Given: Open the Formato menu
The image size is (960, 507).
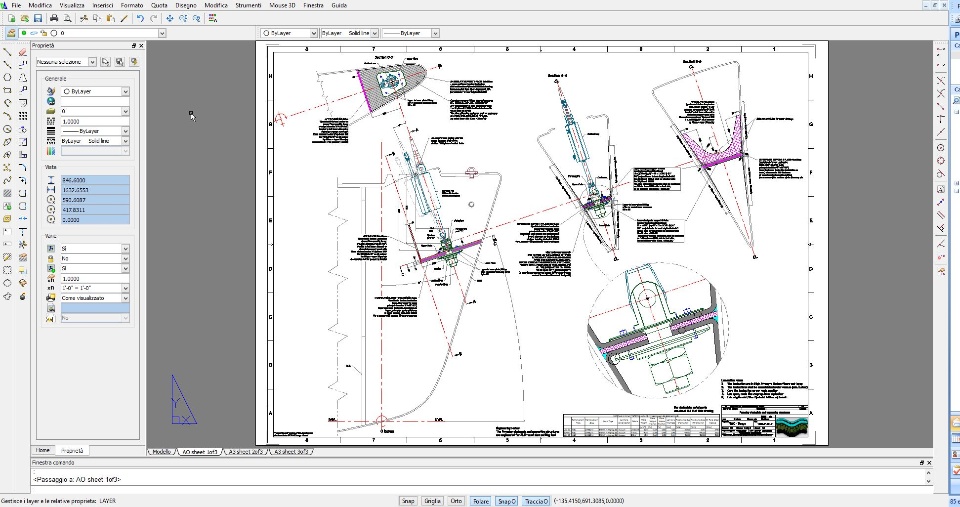Looking at the screenshot, I should point(132,5).
